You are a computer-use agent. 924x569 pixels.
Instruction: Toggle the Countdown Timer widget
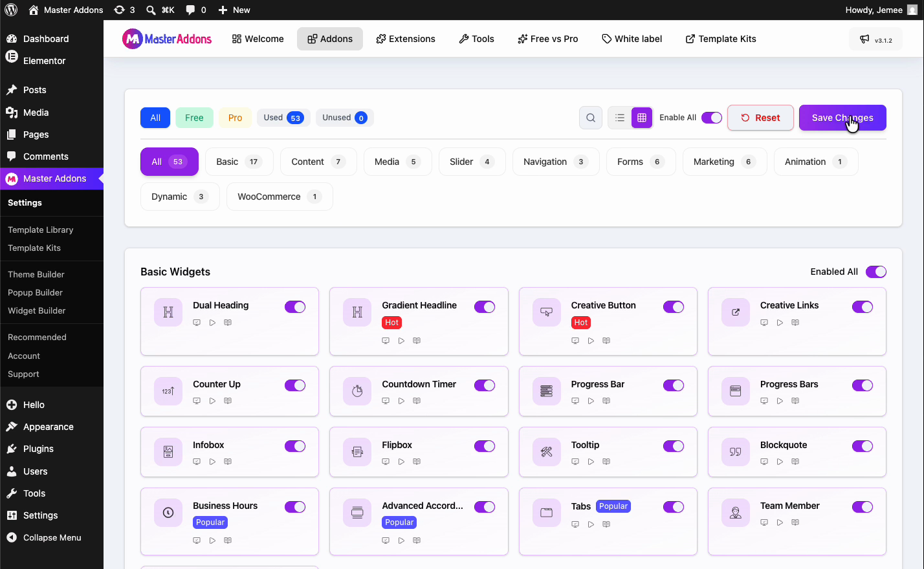tap(485, 385)
